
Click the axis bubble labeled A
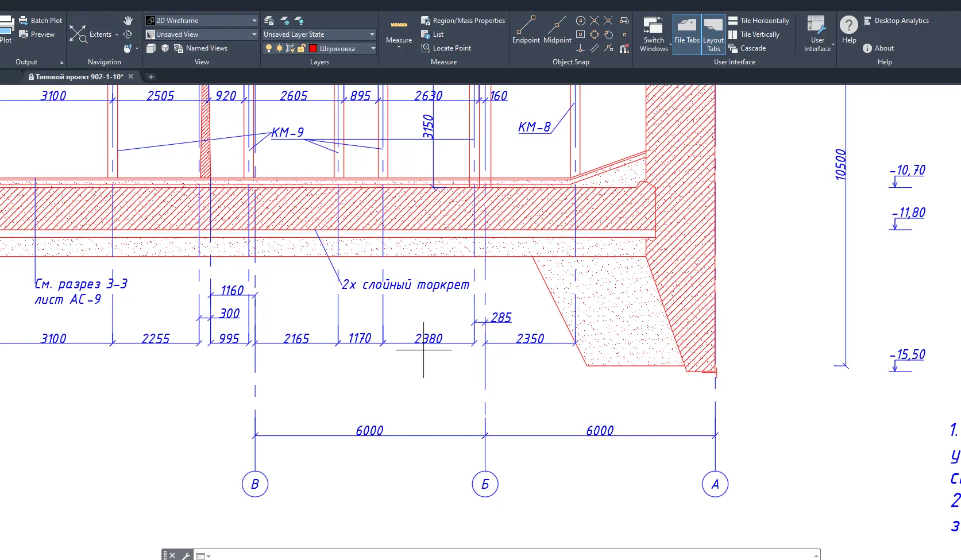click(x=715, y=484)
